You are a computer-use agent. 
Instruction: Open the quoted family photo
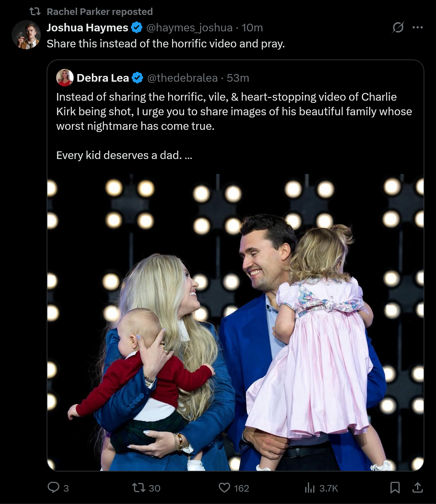coord(235,323)
